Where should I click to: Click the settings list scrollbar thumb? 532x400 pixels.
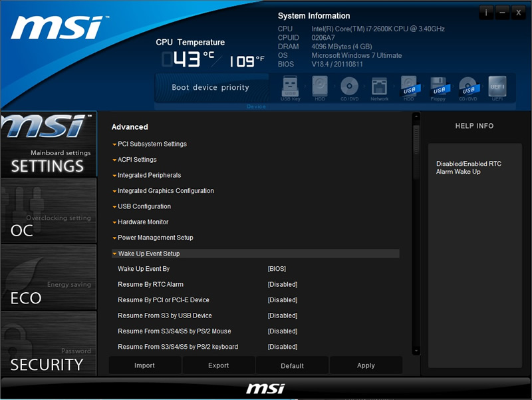416,152
